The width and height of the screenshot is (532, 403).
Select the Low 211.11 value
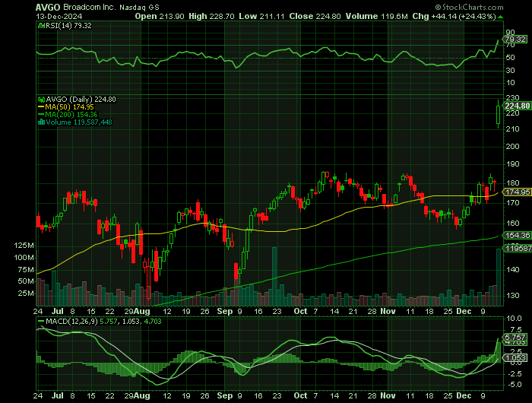click(261, 16)
